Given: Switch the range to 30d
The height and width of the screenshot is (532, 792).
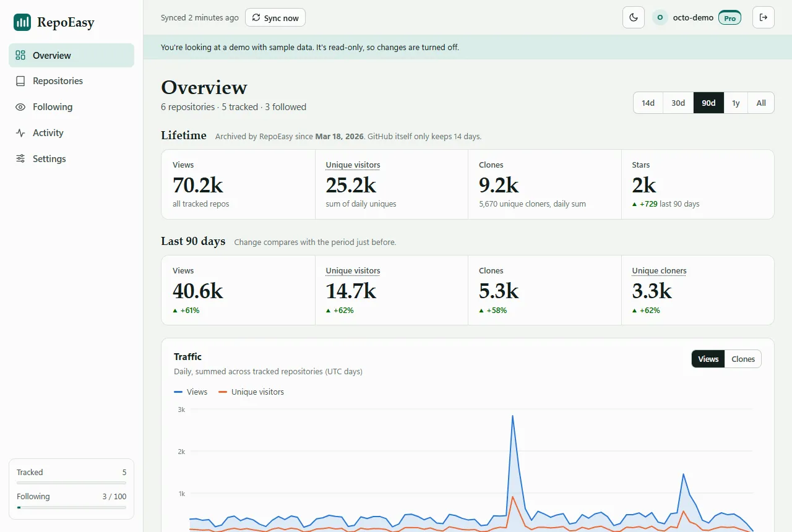Looking at the screenshot, I should (678, 103).
